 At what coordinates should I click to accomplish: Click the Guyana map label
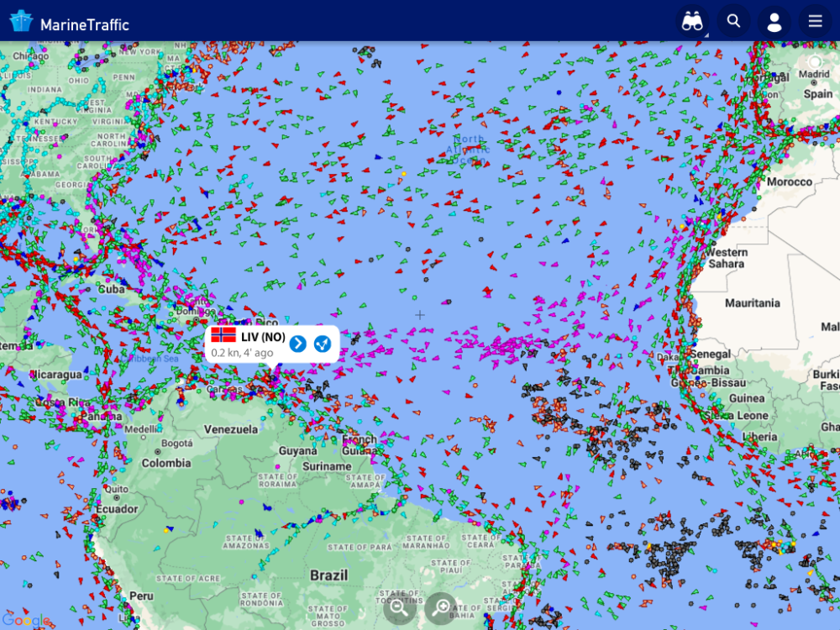click(298, 451)
